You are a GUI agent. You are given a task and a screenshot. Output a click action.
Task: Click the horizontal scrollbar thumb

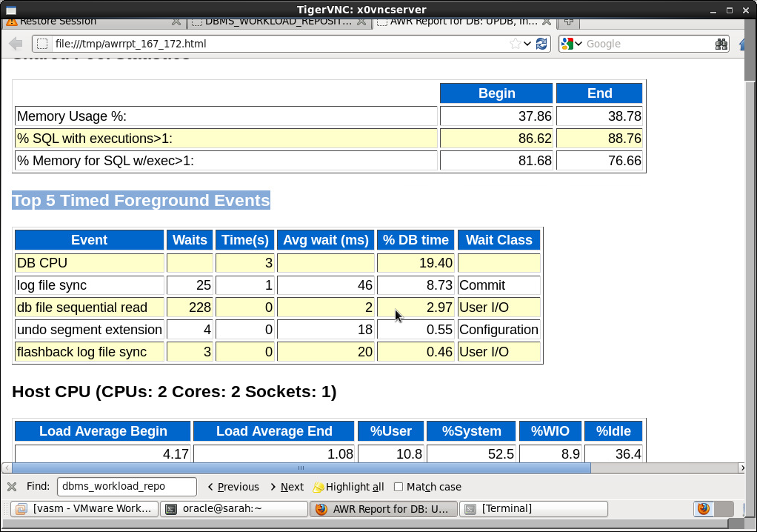coord(301,468)
